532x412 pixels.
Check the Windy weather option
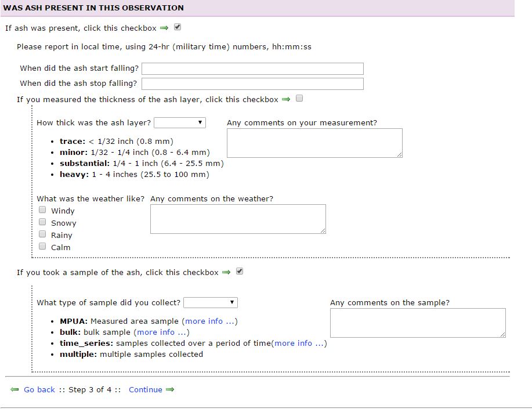tap(42, 210)
